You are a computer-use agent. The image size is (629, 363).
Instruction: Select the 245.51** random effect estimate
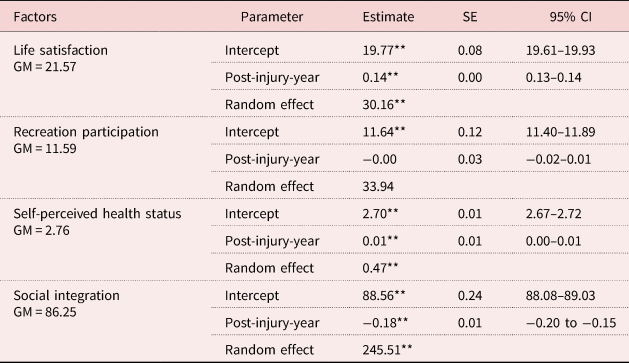387,350
